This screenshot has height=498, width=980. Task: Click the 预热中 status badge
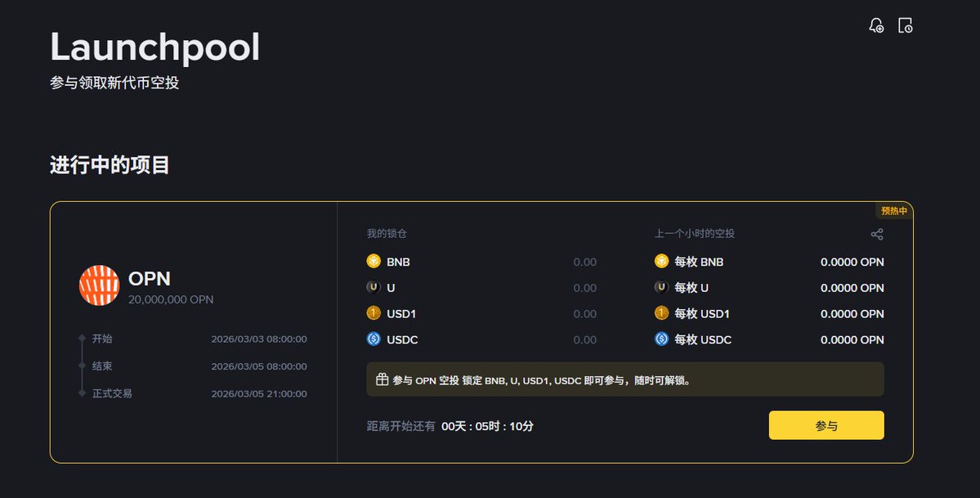(893, 211)
